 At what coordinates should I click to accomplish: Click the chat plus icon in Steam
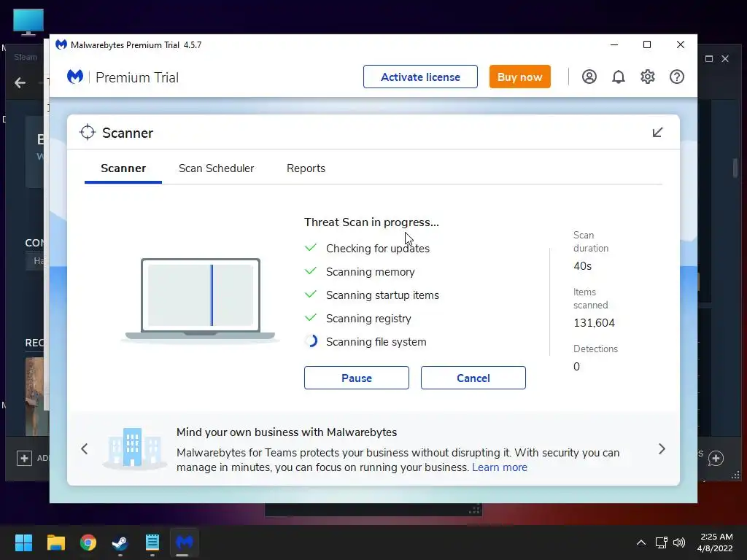click(x=716, y=458)
